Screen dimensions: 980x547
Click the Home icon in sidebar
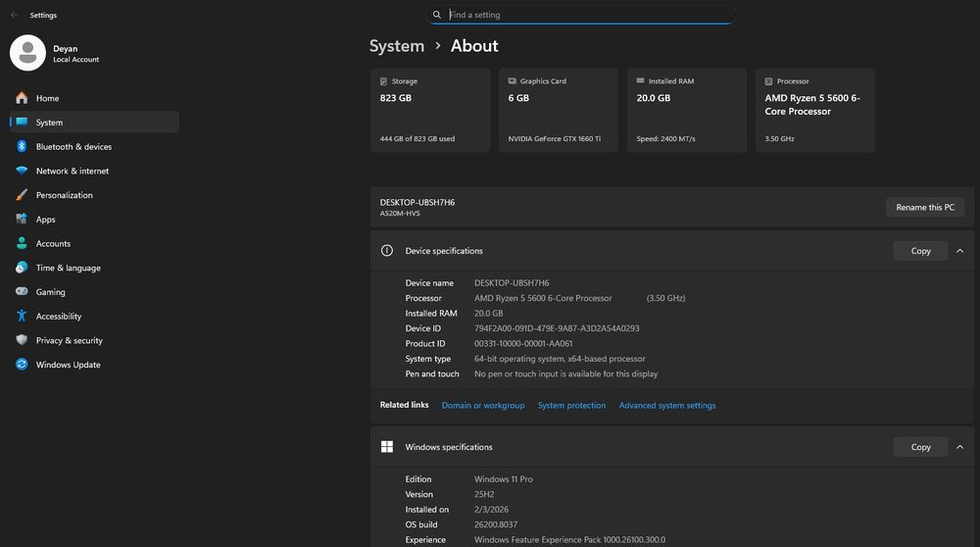pyautogui.click(x=22, y=98)
